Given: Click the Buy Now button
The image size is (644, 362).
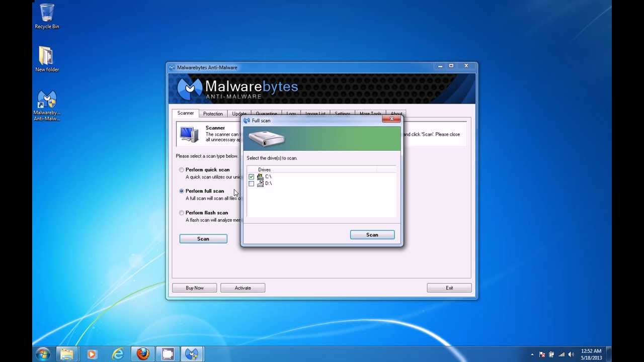Looking at the screenshot, I should pos(195,288).
